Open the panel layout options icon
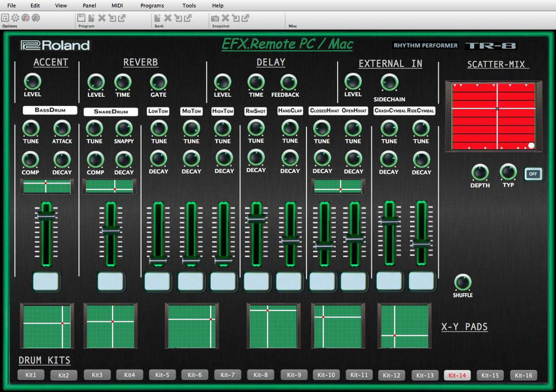 (5, 18)
